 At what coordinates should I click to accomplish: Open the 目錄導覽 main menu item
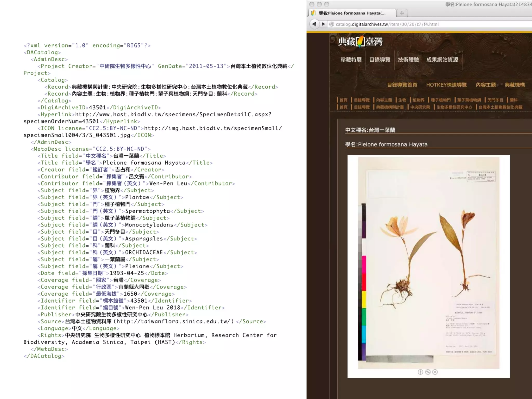[380, 60]
